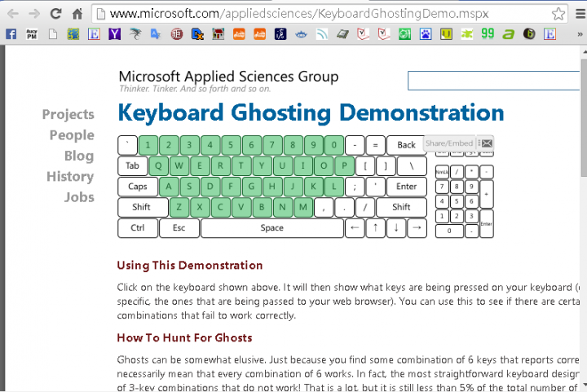Open the purple Yahoo bookmark
Screen dimensions: 587x392
115,34
